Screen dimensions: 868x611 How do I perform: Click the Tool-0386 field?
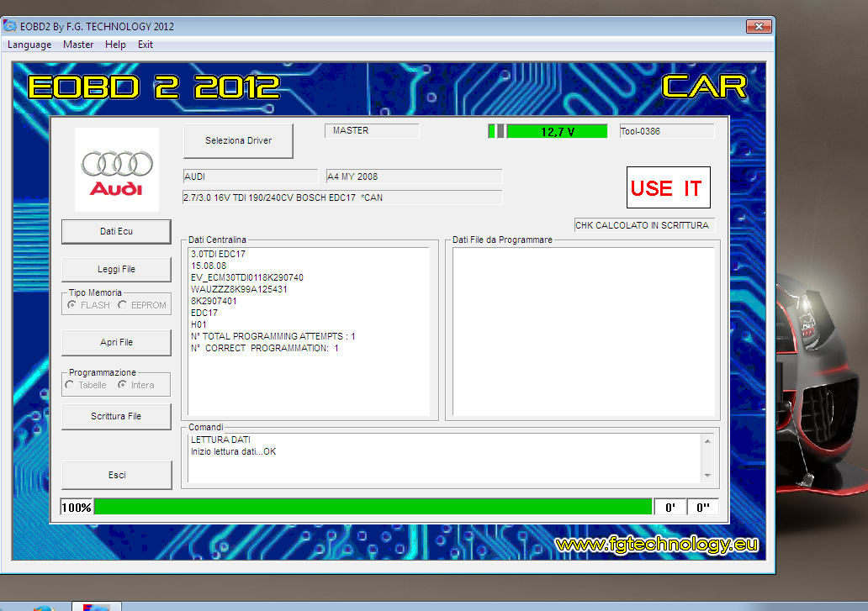667,131
